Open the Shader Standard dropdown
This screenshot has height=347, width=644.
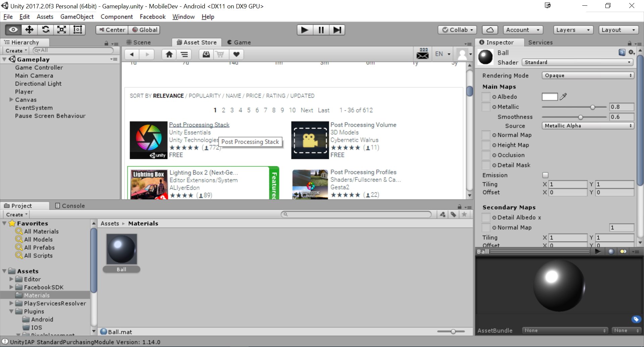578,62
